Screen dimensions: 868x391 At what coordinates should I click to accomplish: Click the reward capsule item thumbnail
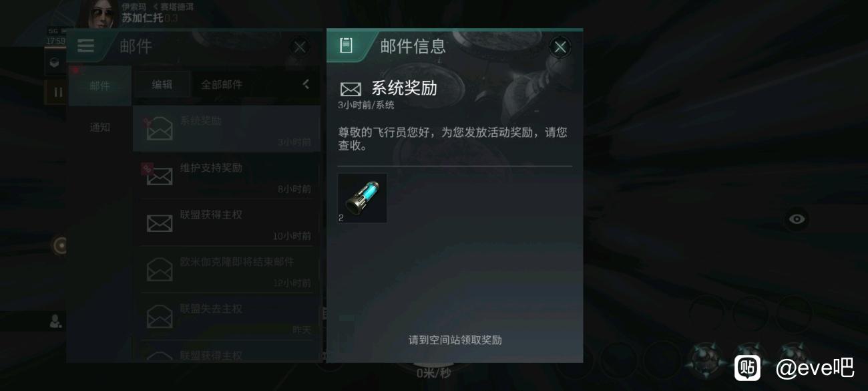click(x=363, y=199)
